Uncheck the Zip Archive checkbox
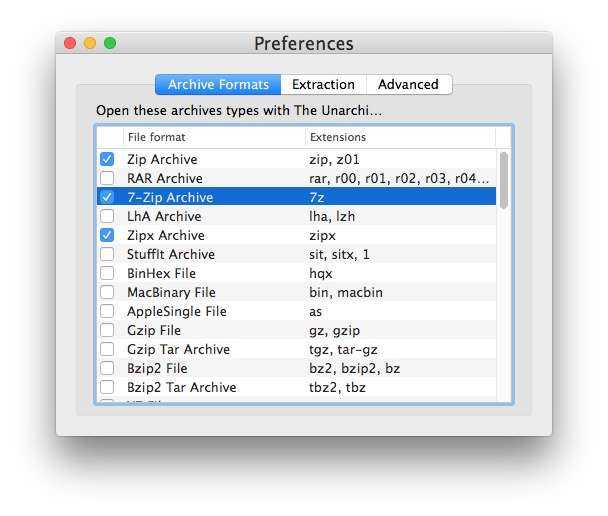 click(x=107, y=159)
